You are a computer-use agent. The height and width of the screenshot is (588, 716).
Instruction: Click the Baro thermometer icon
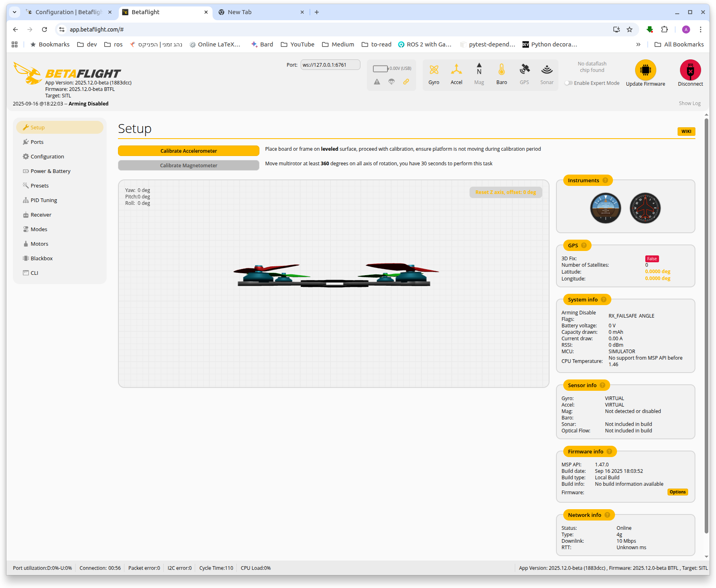pos(501,70)
